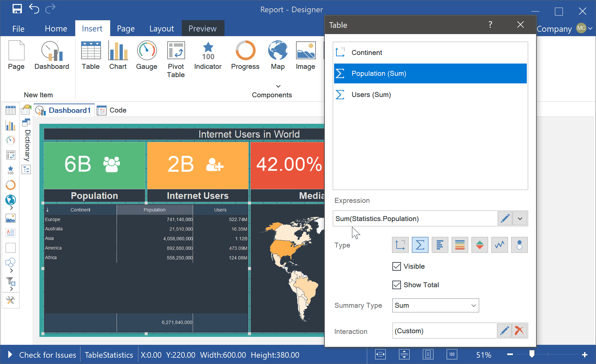The width and height of the screenshot is (596, 364).
Task: Select the Continent field in the list
Action: 430,53
